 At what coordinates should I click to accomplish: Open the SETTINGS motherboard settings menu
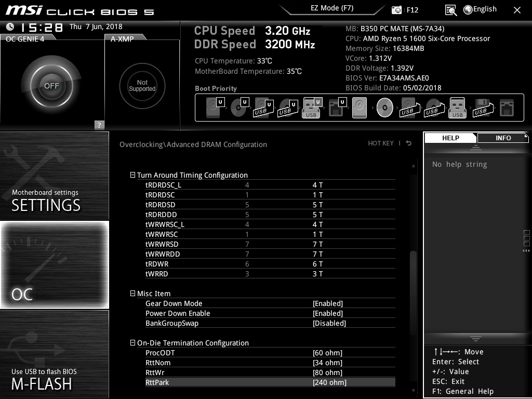(54, 176)
